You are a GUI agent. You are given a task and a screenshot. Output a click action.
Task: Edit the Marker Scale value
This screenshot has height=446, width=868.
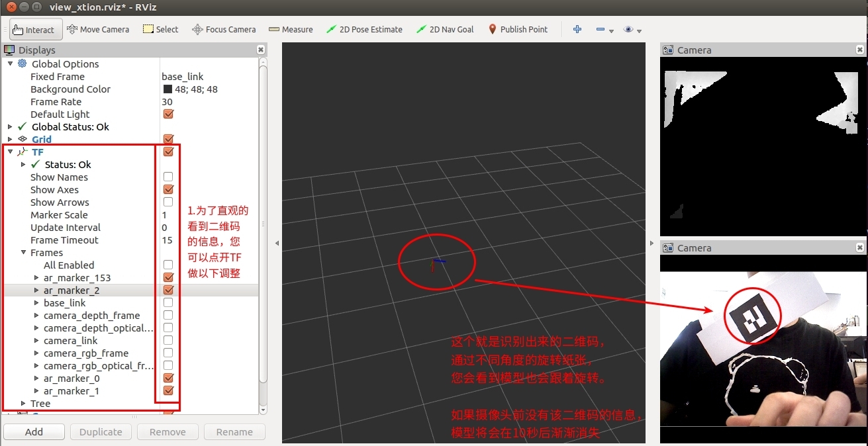(x=165, y=214)
